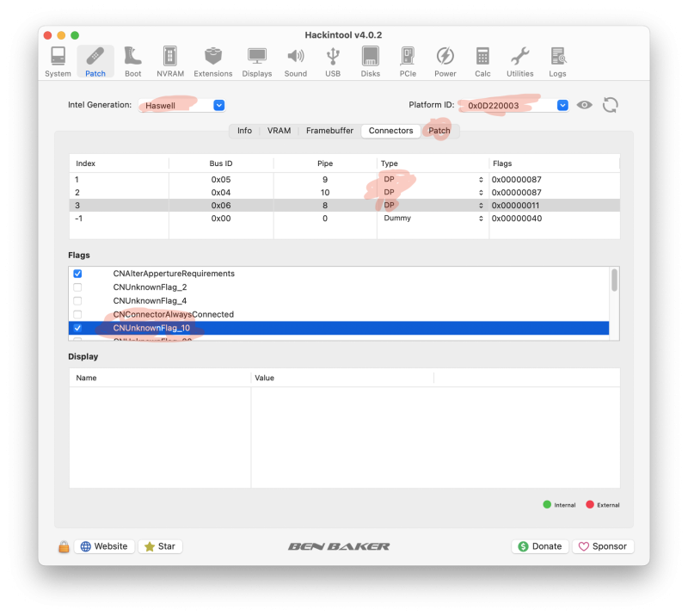Screen dimensions: 688x616
Task: Click the Flags value 0x00000011
Action: [515, 205]
